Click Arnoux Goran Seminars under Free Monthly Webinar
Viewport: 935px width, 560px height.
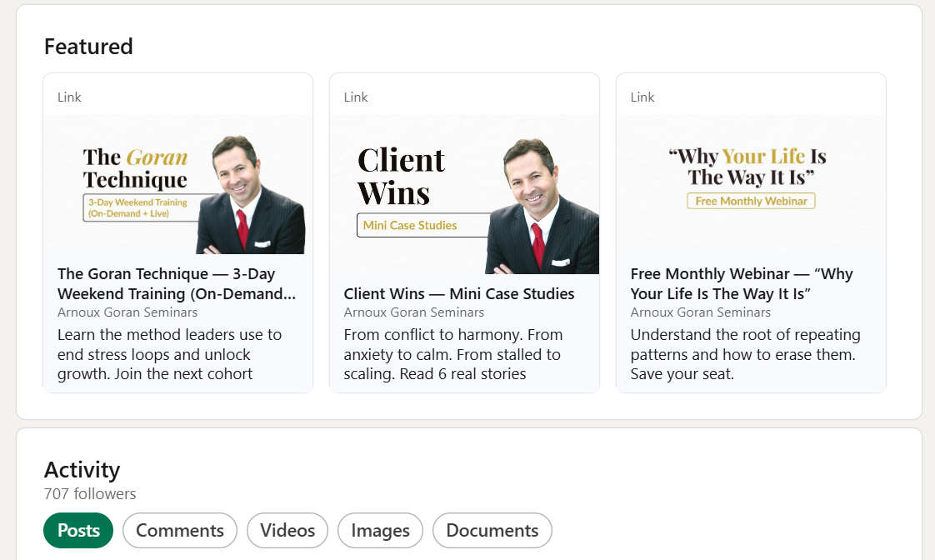pyautogui.click(x=701, y=312)
